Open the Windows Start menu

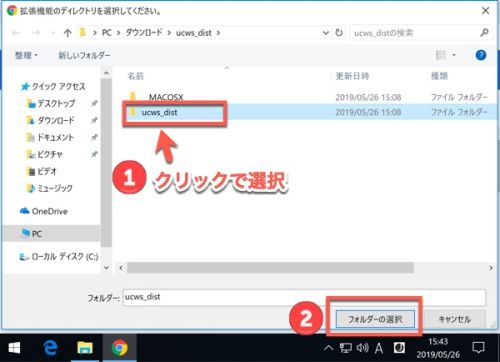pos(14,348)
